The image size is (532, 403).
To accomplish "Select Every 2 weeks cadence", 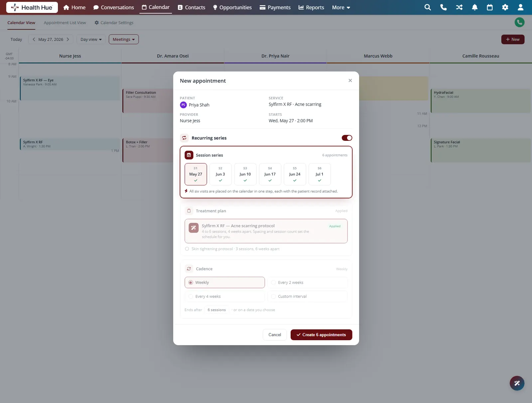I will click(x=307, y=282).
